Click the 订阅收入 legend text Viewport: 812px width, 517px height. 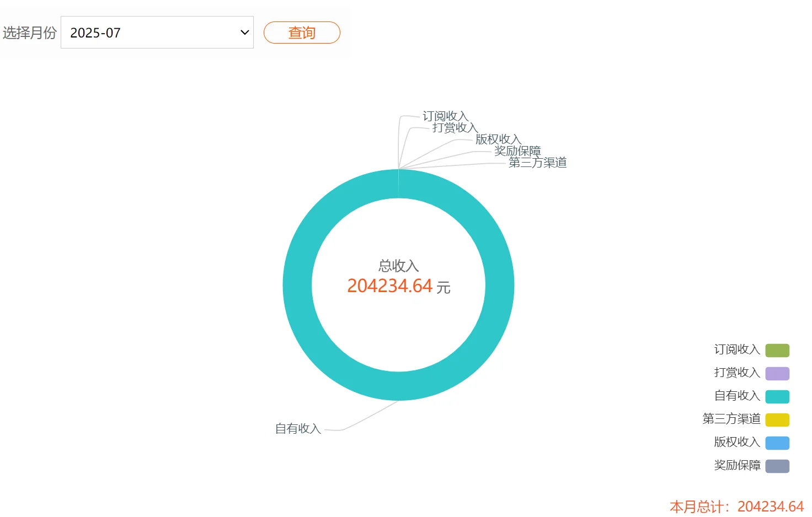tap(737, 349)
